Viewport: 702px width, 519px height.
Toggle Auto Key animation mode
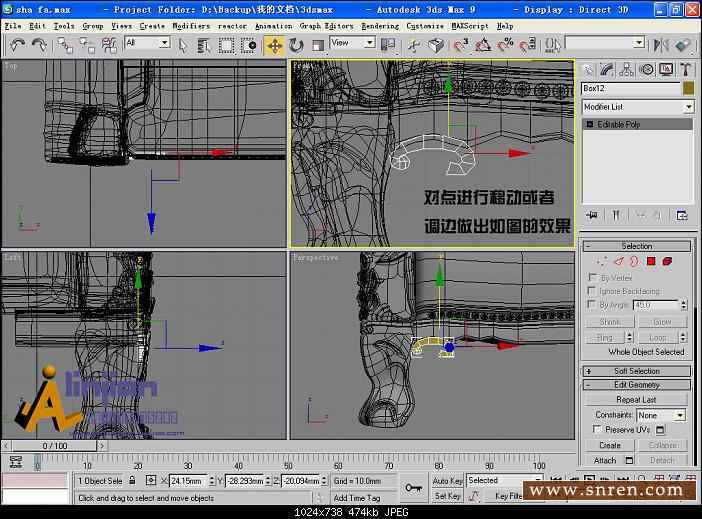[x=447, y=480]
